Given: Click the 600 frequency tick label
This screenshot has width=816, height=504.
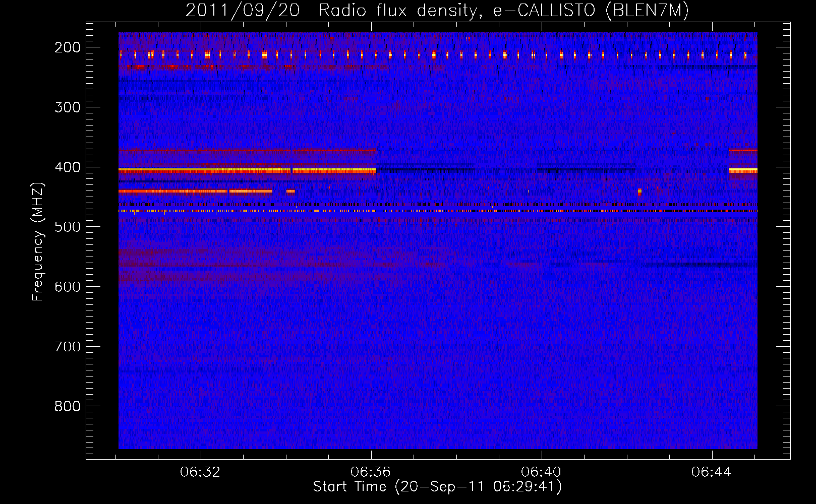Looking at the screenshot, I should pyautogui.click(x=68, y=287).
